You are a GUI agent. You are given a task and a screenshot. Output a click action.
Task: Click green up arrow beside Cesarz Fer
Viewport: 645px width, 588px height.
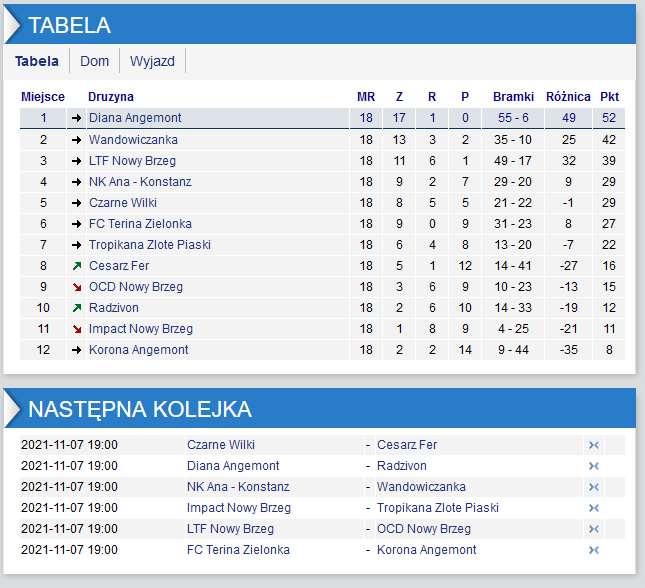[x=76, y=266]
